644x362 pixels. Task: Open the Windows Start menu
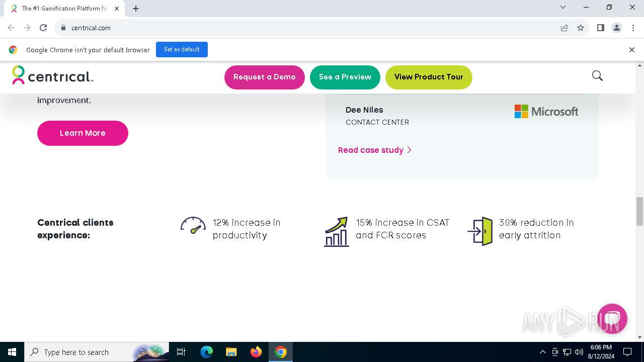tap(12, 352)
